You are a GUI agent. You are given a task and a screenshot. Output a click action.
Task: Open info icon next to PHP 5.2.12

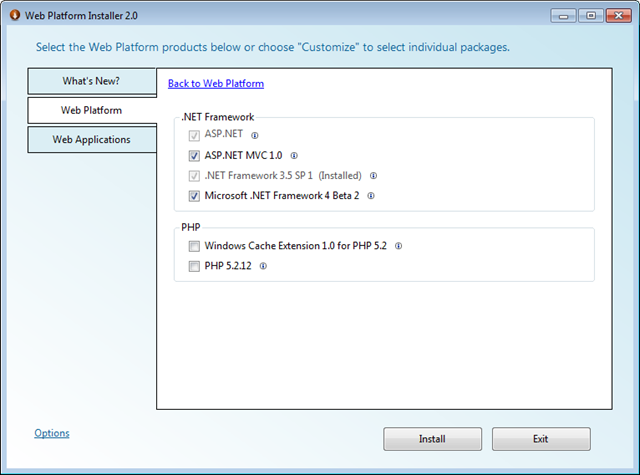[x=263, y=266]
